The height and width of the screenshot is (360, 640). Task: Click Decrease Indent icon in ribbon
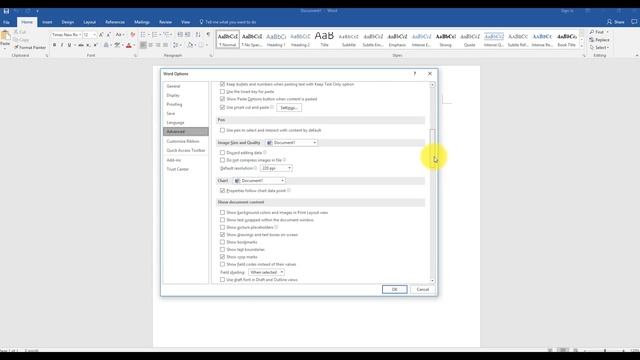coord(180,35)
